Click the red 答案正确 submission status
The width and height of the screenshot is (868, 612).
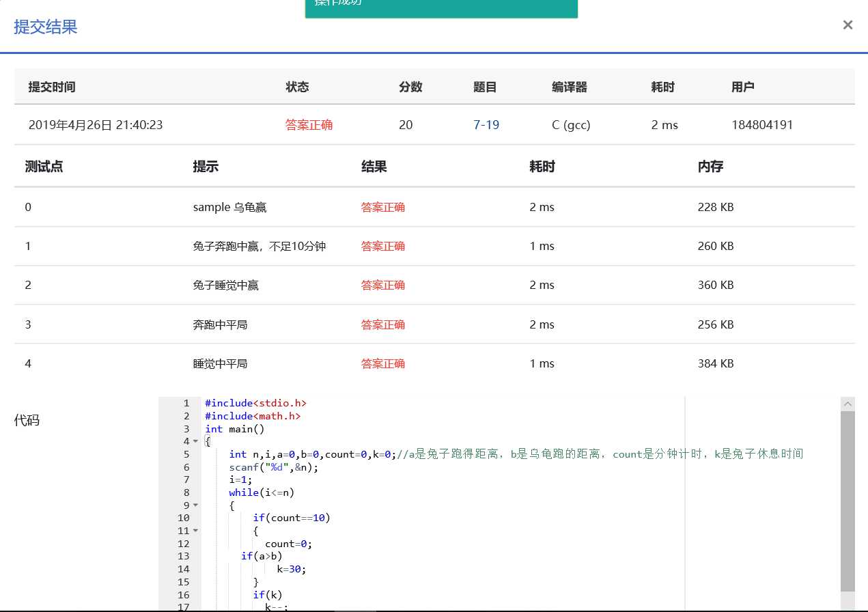tap(309, 125)
